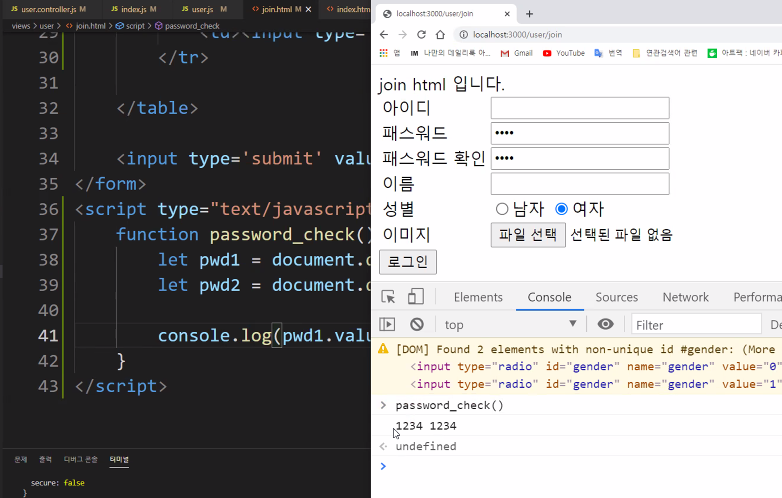
Task: Open the 디버그 콘솔 panel tab
Action: pyautogui.click(x=81, y=459)
